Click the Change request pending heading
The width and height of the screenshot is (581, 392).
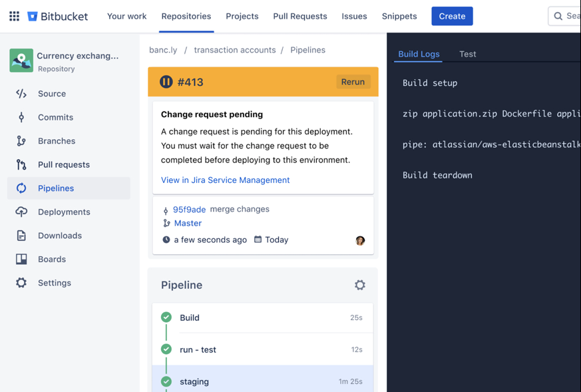[212, 114]
